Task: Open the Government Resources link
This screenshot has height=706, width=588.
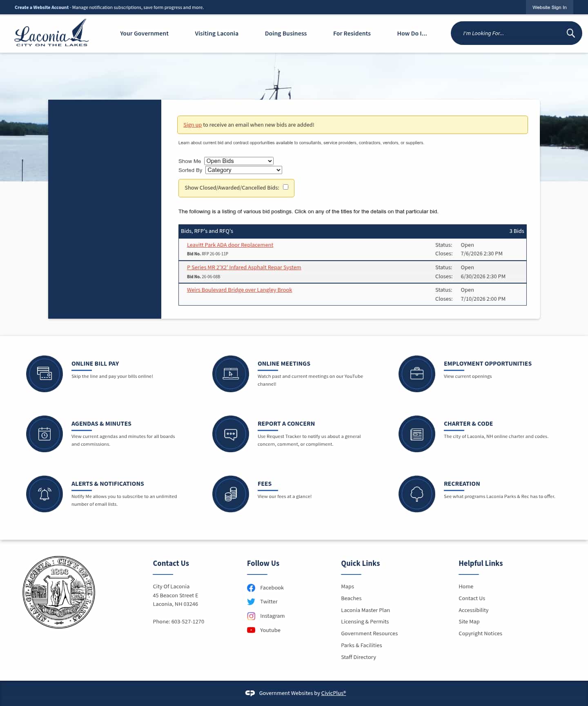Action: pos(370,633)
